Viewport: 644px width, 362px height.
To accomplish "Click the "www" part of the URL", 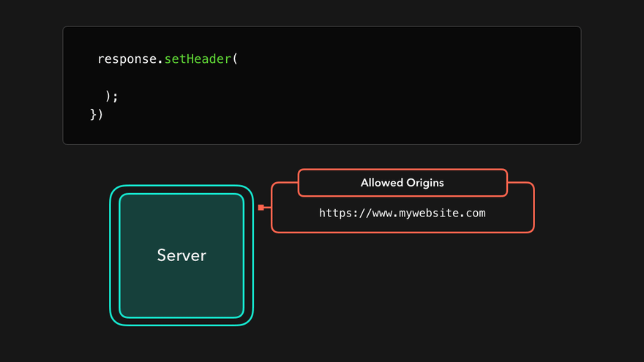I will click(x=381, y=214).
